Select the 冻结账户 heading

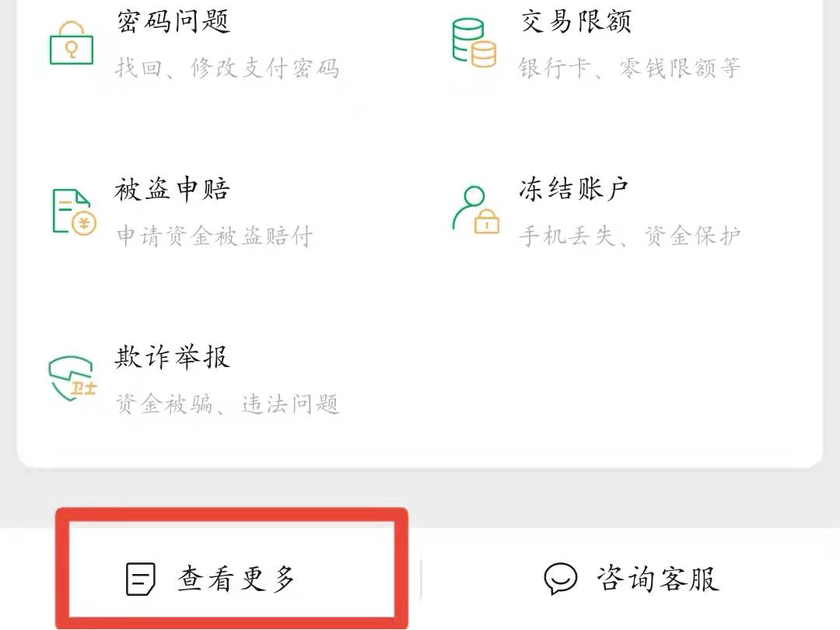[574, 189]
